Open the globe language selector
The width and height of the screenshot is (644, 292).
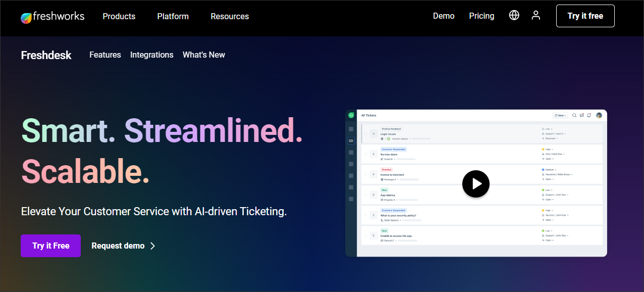click(x=514, y=15)
